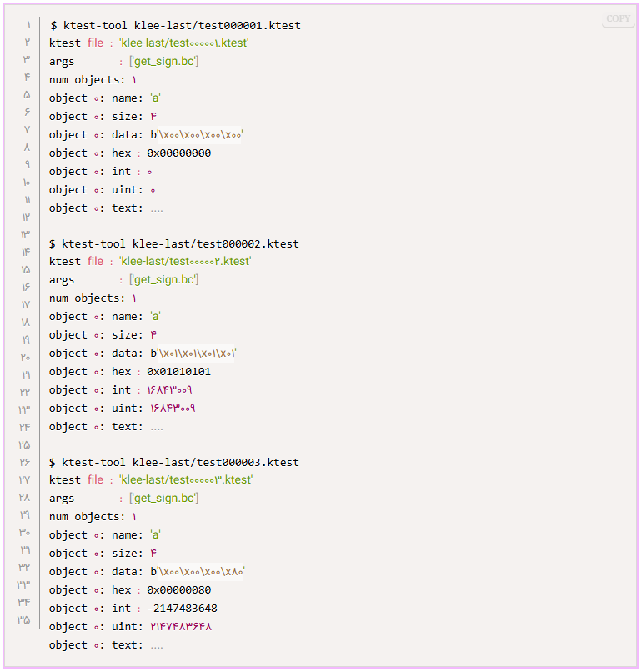Click the int value -2147483648
This screenshot has width=642, height=672.
[x=182, y=608]
